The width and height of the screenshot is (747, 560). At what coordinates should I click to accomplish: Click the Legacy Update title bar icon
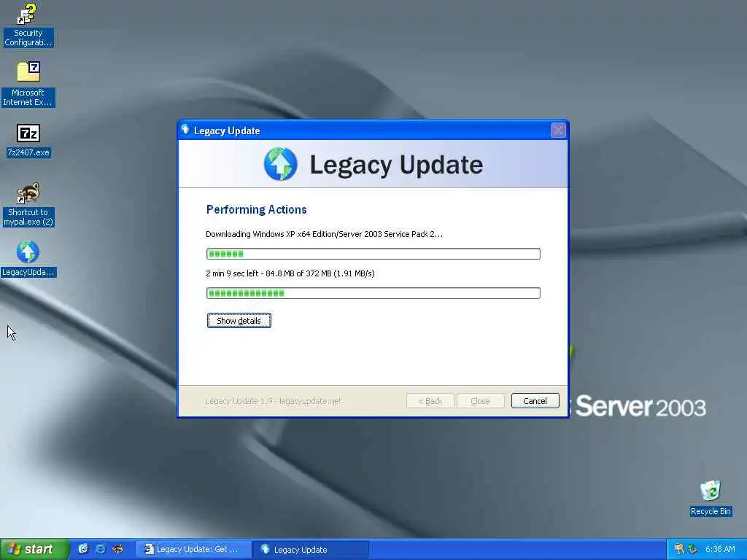pyautogui.click(x=185, y=130)
